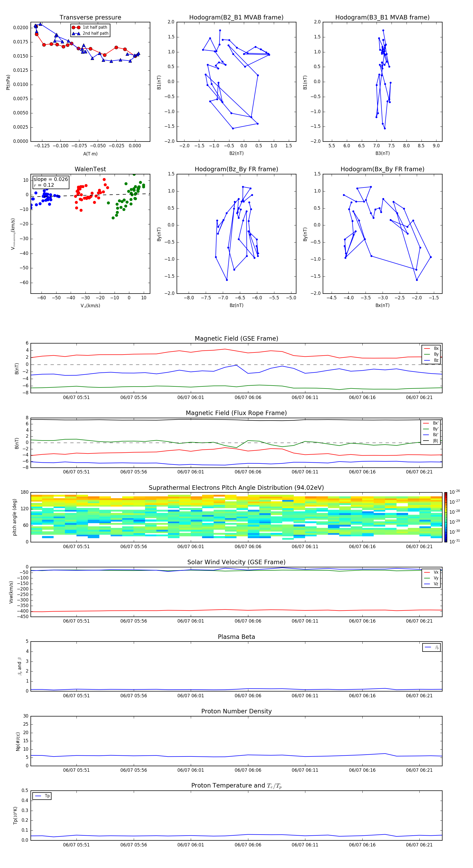473x868 pixels.
Task: Click the "Tp(10^6K)" y-axis label
Action: [15, 815]
